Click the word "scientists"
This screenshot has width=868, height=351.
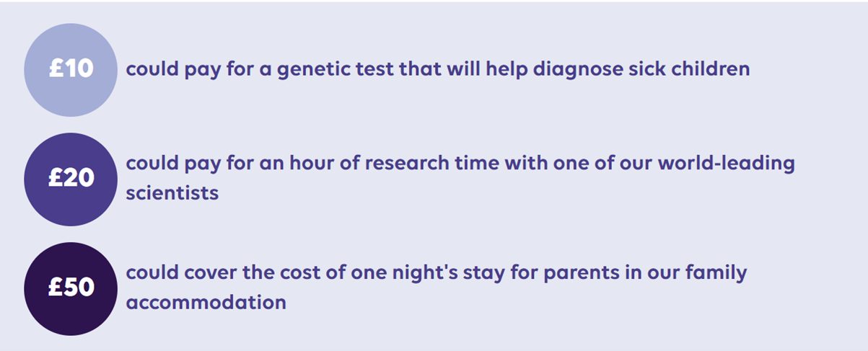click(172, 193)
